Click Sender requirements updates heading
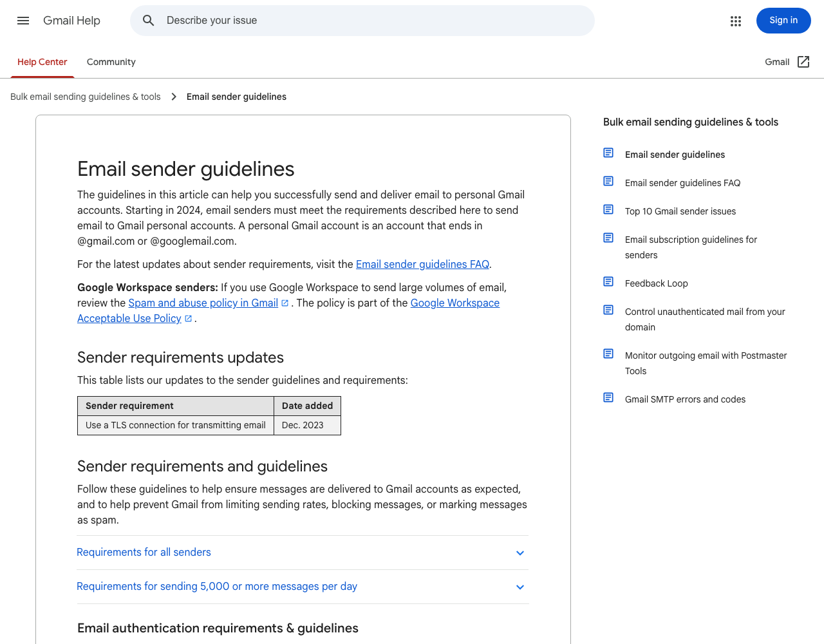824x644 pixels. (180, 357)
